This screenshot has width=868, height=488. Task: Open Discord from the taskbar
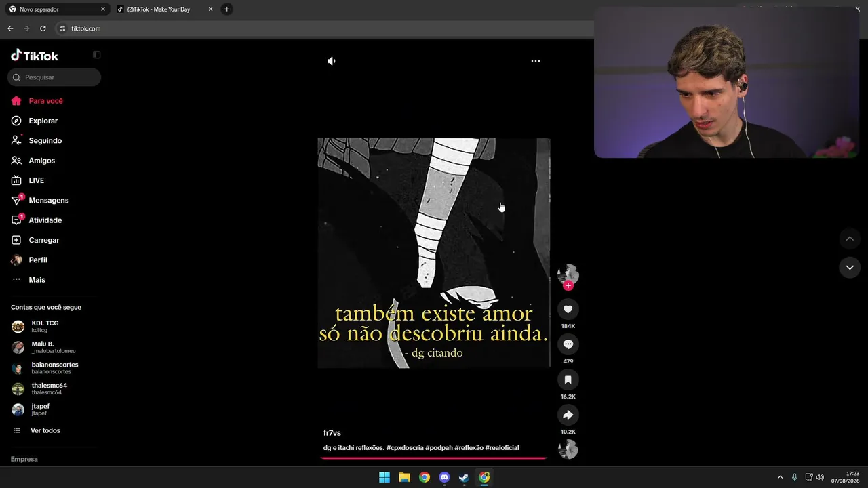pos(444,477)
